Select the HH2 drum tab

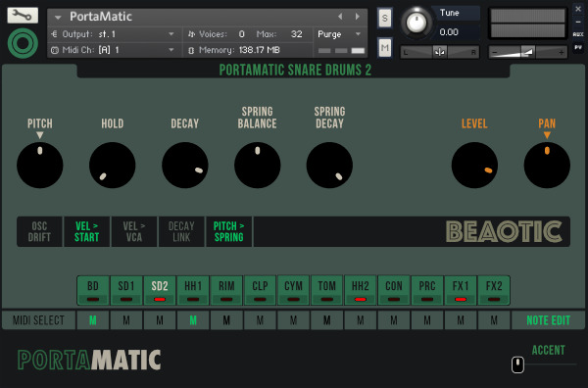point(361,290)
